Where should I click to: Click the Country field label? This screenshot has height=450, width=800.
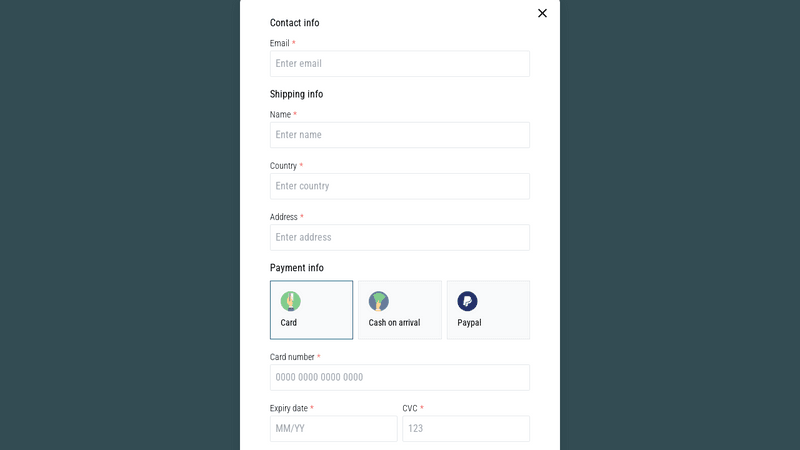point(283,166)
